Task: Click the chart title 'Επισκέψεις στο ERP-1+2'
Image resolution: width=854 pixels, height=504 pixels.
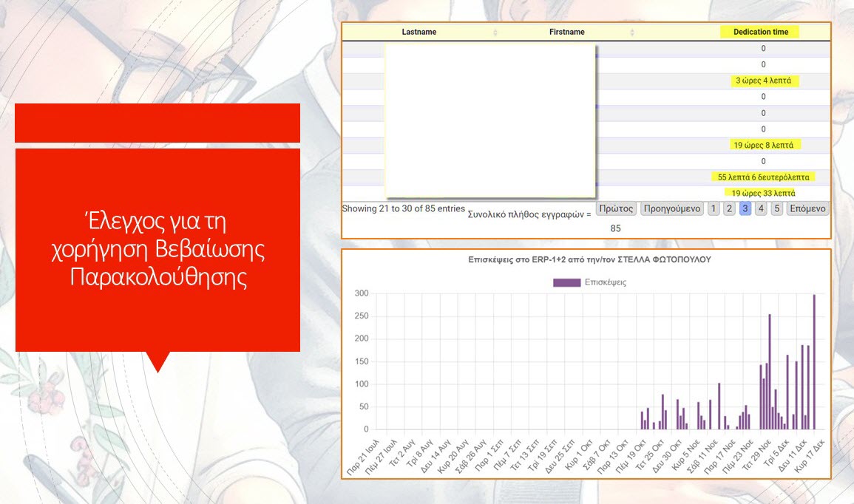Action: click(x=589, y=259)
